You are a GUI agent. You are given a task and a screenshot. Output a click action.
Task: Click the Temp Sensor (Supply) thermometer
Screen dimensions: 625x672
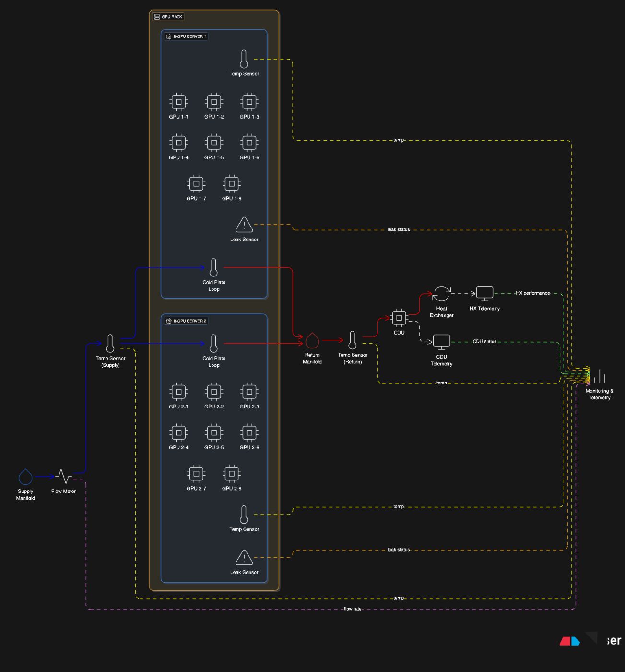pos(110,344)
